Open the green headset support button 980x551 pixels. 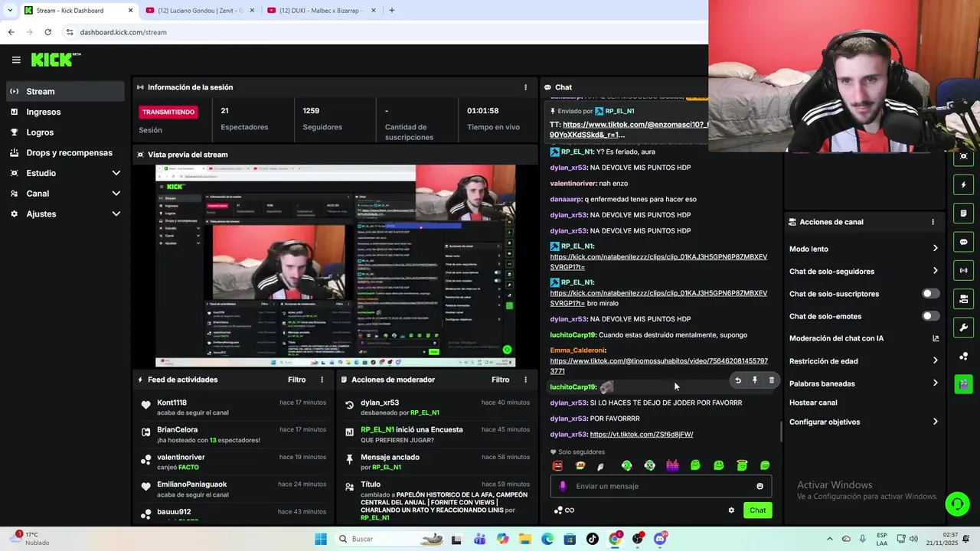pyautogui.click(x=956, y=504)
